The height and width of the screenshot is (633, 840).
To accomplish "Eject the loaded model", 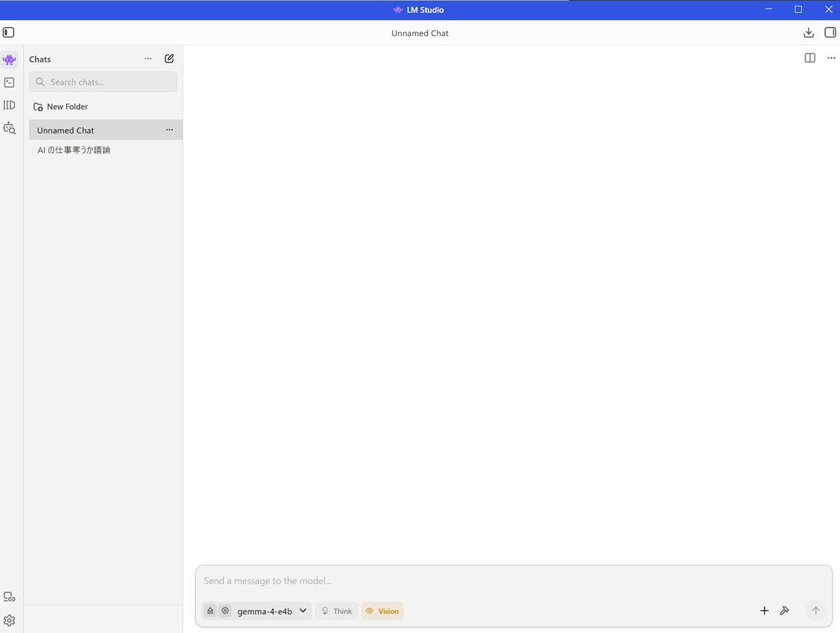I will (210, 611).
